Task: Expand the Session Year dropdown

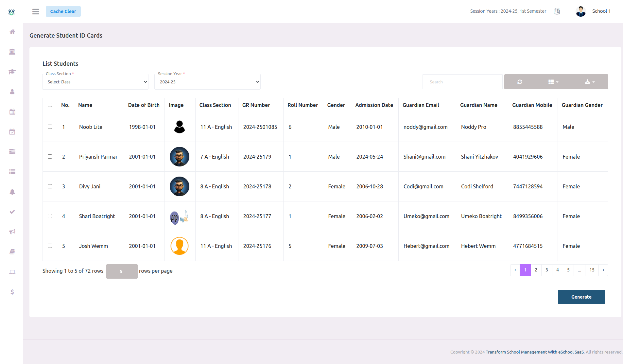Action: point(207,82)
